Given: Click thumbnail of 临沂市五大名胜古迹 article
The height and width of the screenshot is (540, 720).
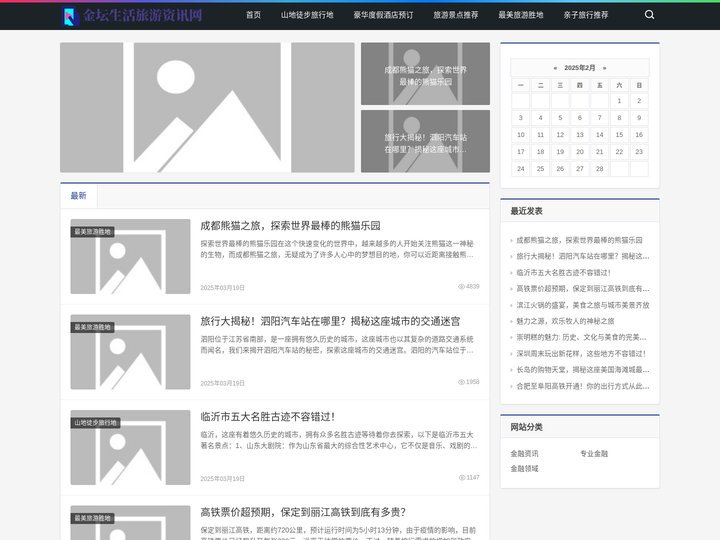Looking at the screenshot, I should (x=130, y=447).
